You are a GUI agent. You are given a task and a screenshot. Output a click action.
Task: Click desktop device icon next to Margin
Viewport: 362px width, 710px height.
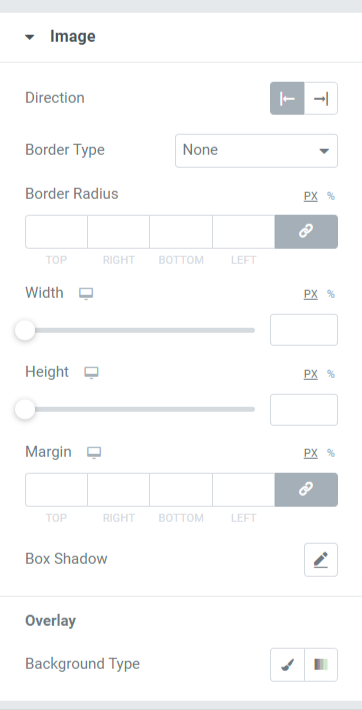pyautogui.click(x=94, y=452)
